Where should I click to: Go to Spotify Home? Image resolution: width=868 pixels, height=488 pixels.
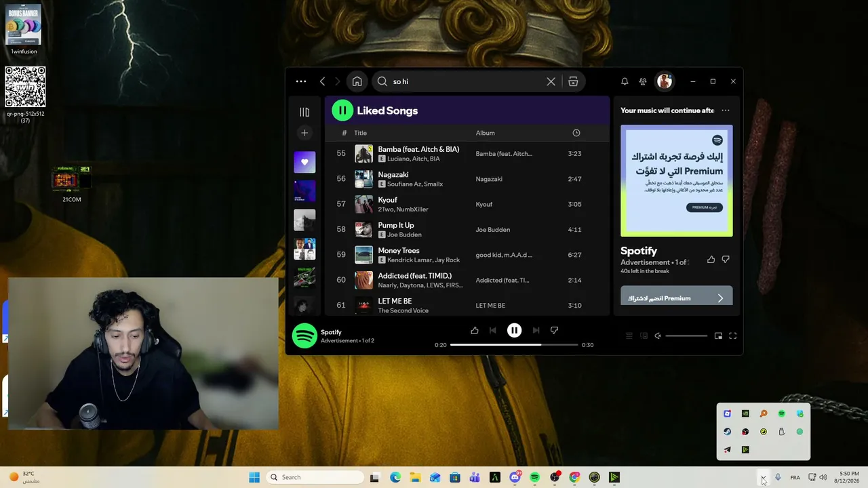(357, 81)
